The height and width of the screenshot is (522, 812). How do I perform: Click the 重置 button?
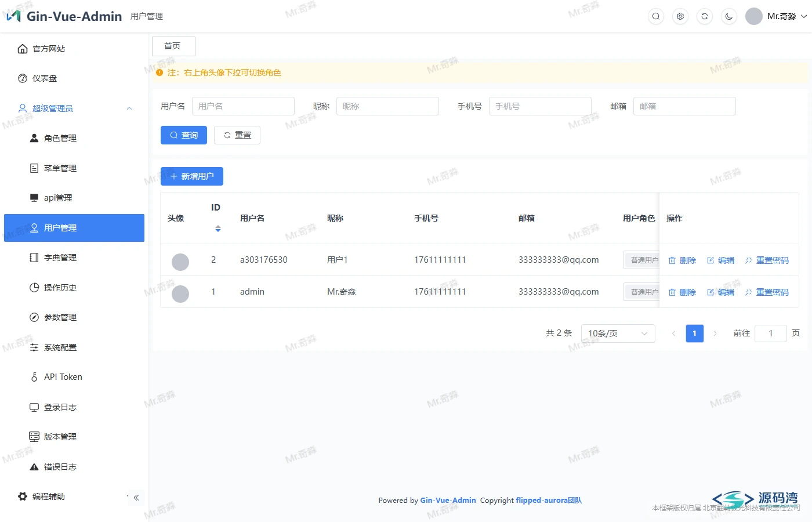237,135
